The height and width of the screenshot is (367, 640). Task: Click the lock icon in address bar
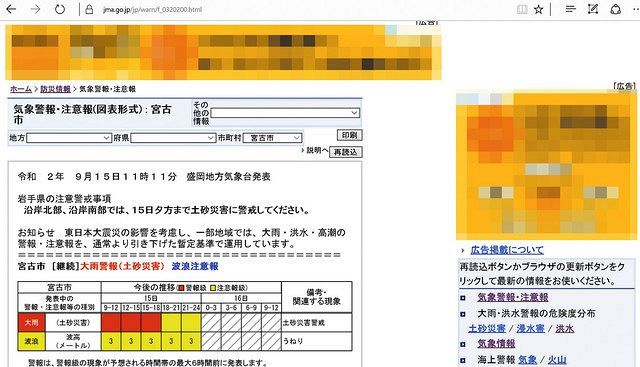89,9
